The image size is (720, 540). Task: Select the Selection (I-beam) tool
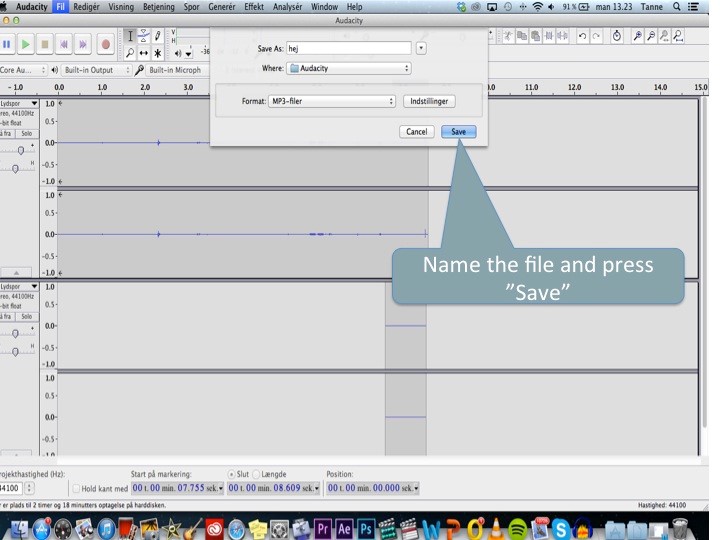tap(130, 36)
